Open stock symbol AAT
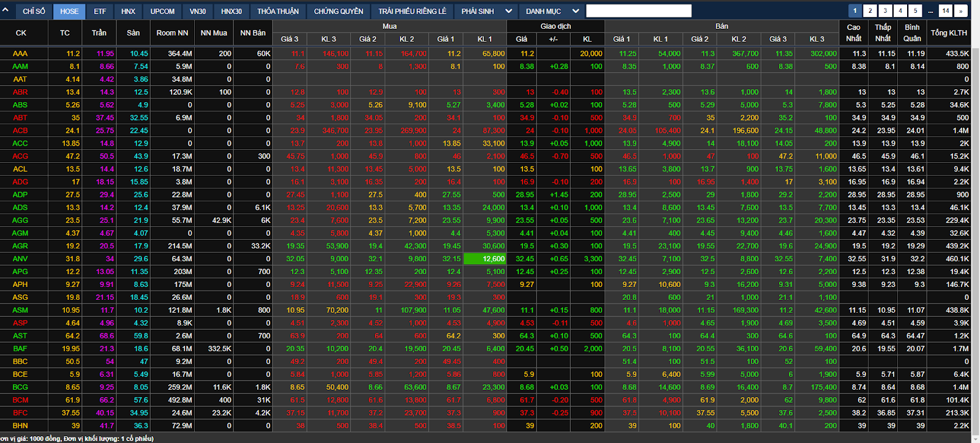This screenshot has width=980, height=443. tap(20, 80)
